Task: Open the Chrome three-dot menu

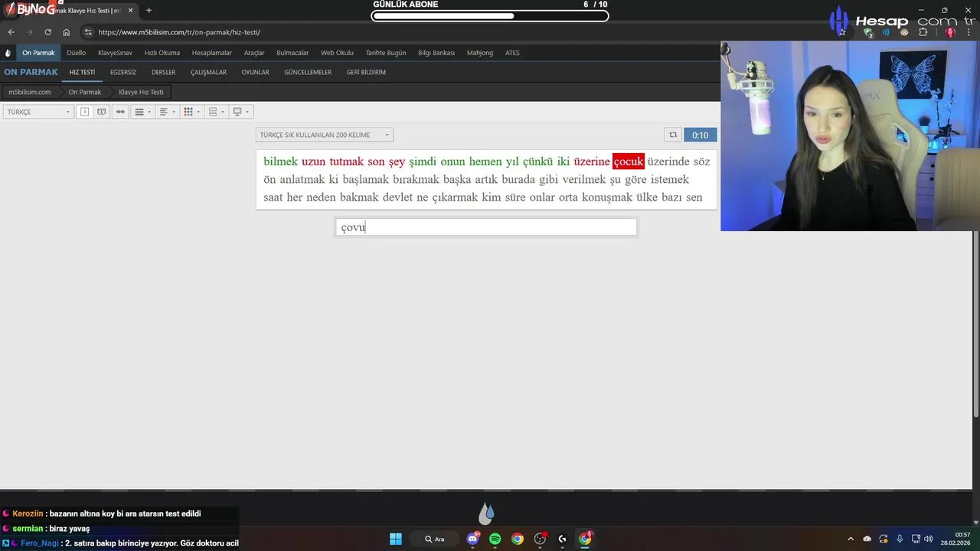Action: 970,33
